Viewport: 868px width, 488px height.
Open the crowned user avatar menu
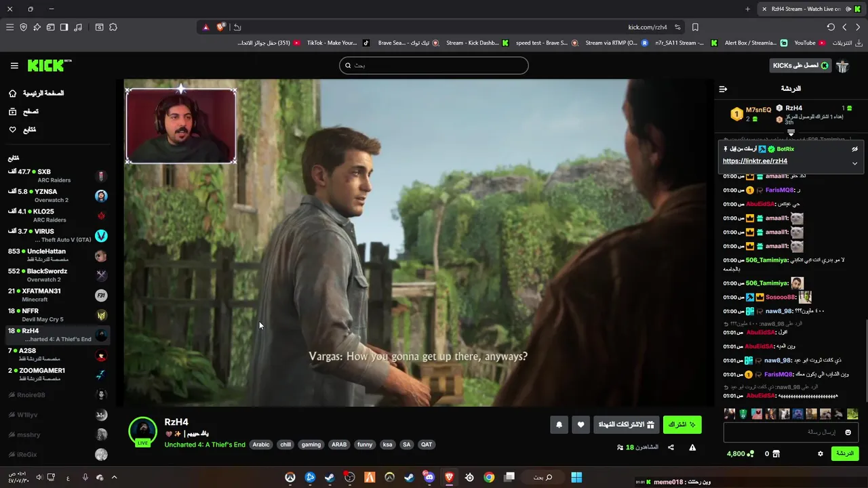click(x=843, y=66)
